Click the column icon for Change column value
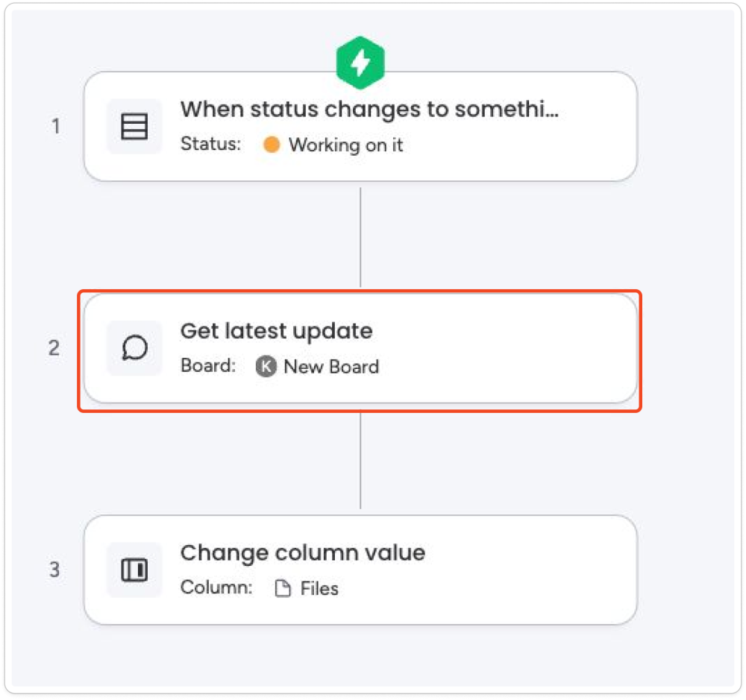 pyautogui.click(x=134, y=570)
